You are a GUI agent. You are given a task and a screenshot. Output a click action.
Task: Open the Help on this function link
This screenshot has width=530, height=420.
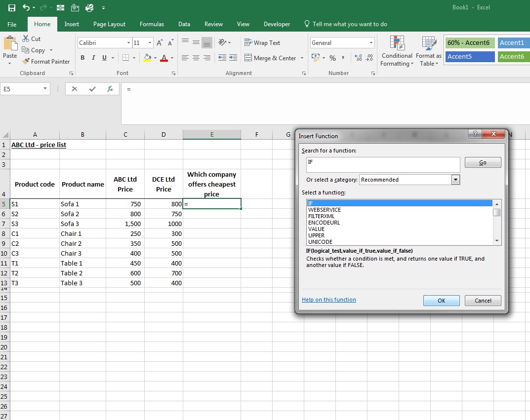[329, 300]
